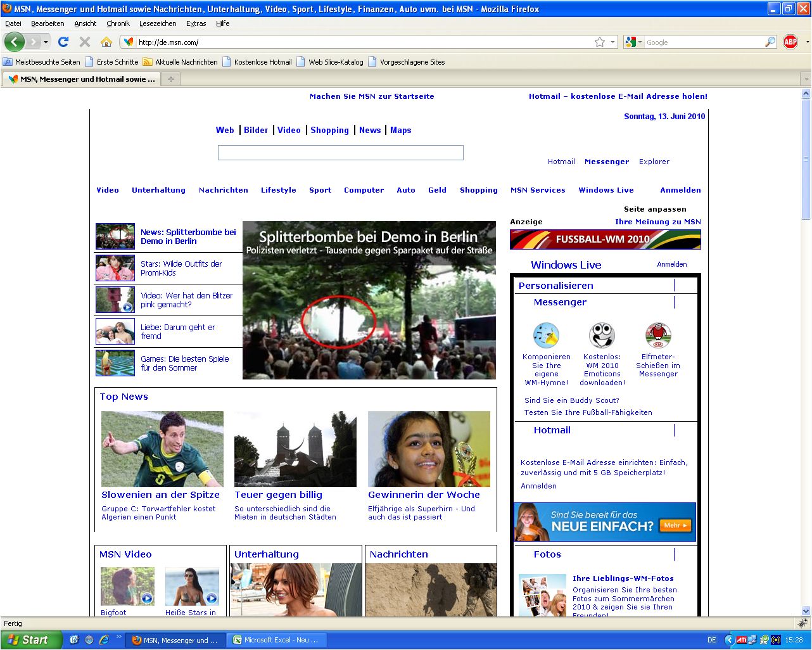Open Web Slice-Katalog bookmark
This screenshot has width=812, height=650.
coord(330,62)
